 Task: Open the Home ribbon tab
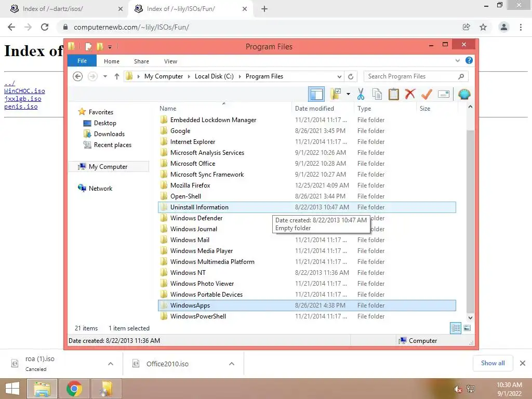112,61
